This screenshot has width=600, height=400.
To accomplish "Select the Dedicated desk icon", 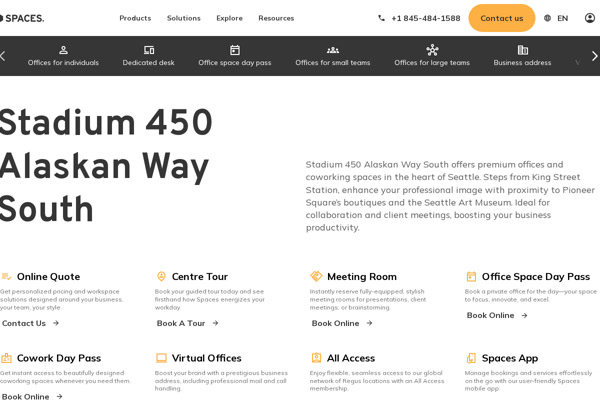I will coord(148,50).
